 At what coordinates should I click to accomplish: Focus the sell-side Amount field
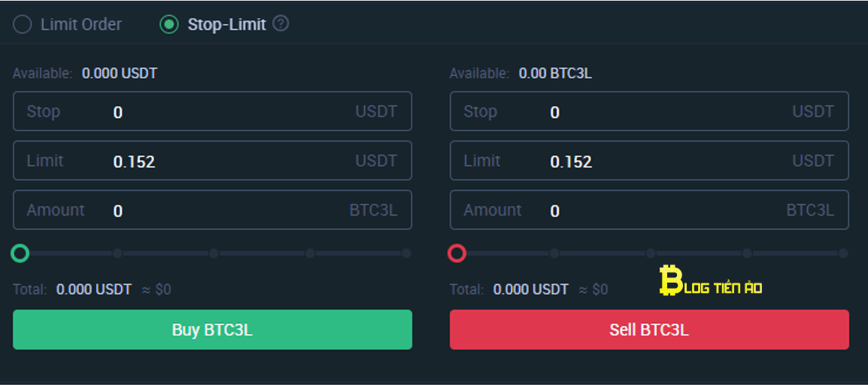[649, 210]
